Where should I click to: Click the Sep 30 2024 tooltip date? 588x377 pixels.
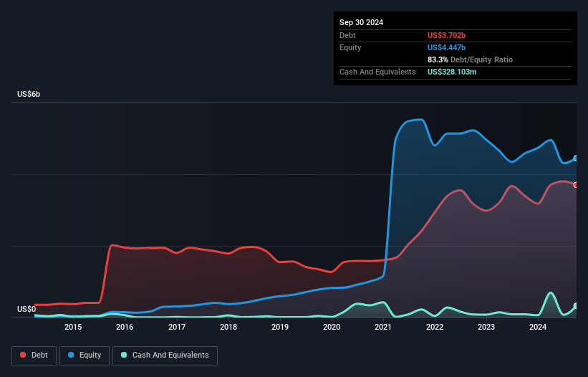pos(361,22)
